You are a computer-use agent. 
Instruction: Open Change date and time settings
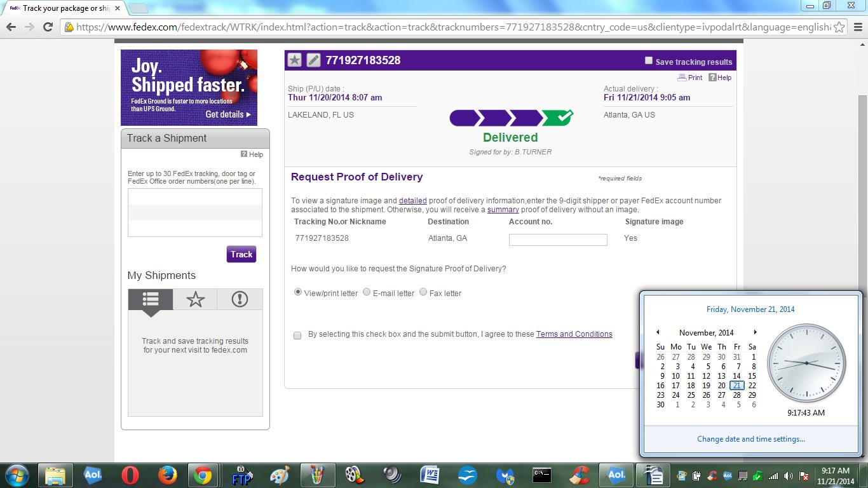click(751, 439)
